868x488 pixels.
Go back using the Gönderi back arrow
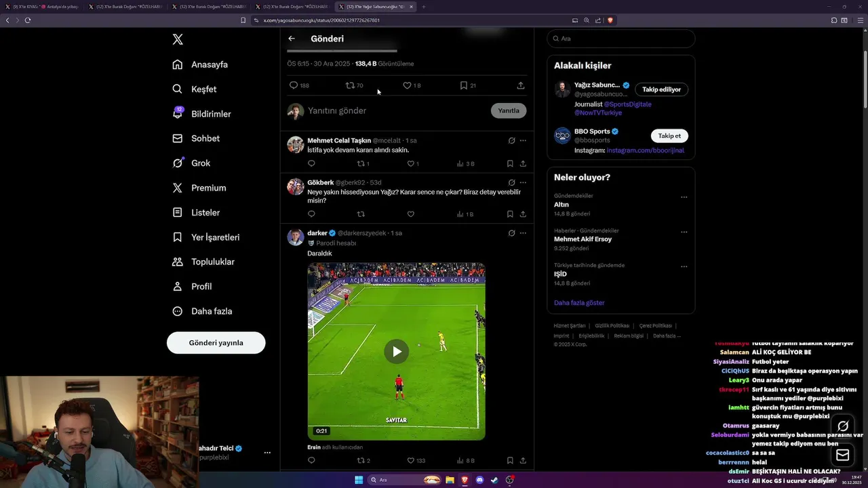292,39
